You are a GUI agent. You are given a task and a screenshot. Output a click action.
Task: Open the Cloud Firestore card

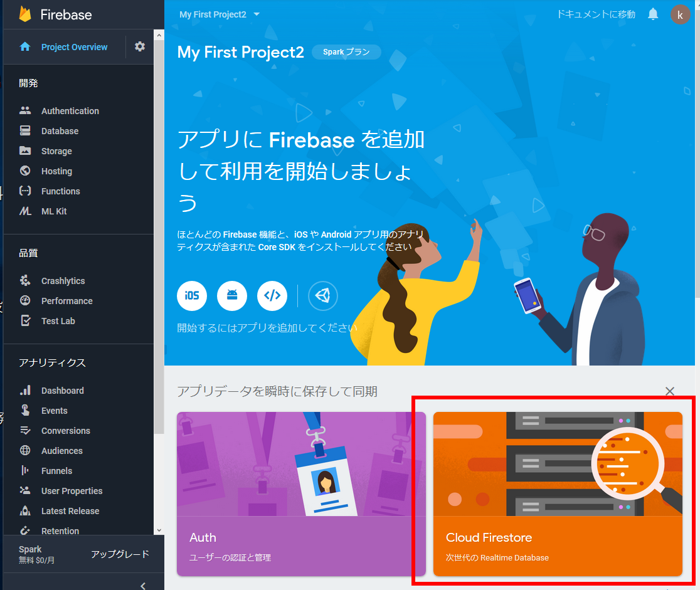(558, 493)
